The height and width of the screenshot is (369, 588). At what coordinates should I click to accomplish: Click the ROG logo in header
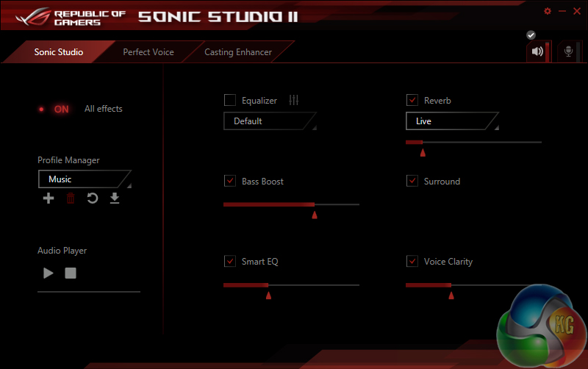(x=34, y=17)
